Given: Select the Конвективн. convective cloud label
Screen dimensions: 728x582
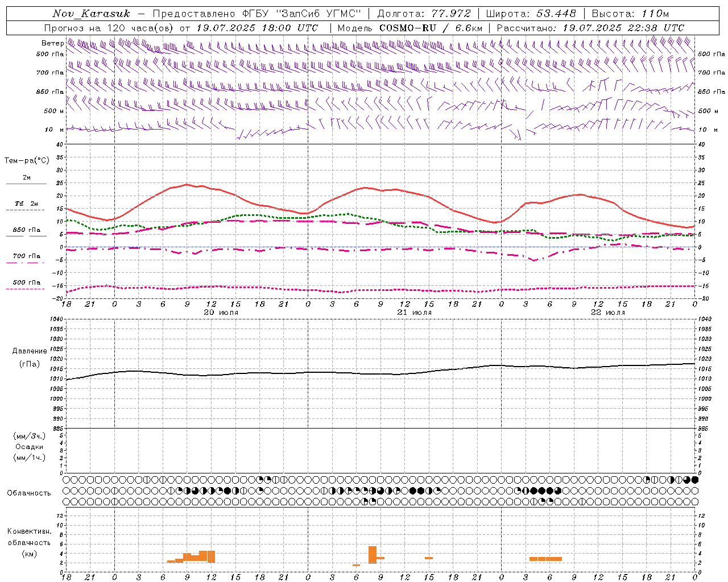Looking at the screenshot, I should coord(29,531).
